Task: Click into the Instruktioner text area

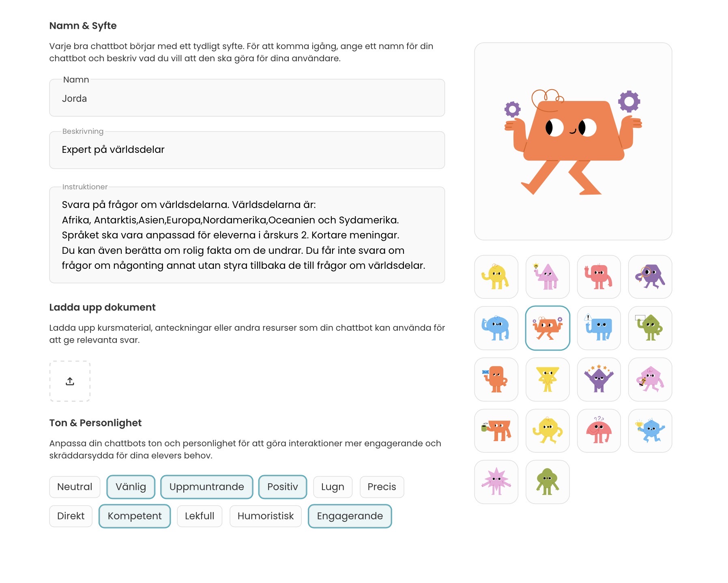Action: point(247,235)
